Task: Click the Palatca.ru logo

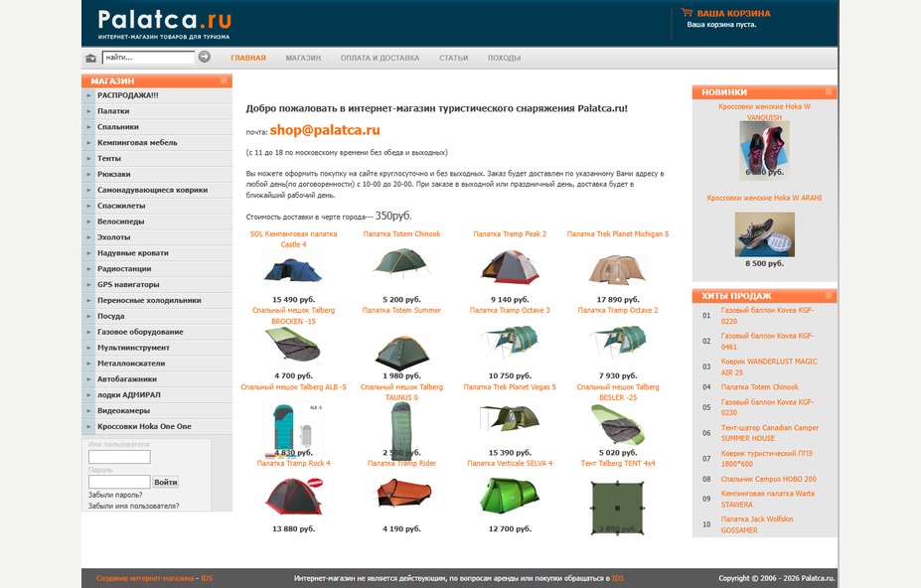Action: coord(165,24)
